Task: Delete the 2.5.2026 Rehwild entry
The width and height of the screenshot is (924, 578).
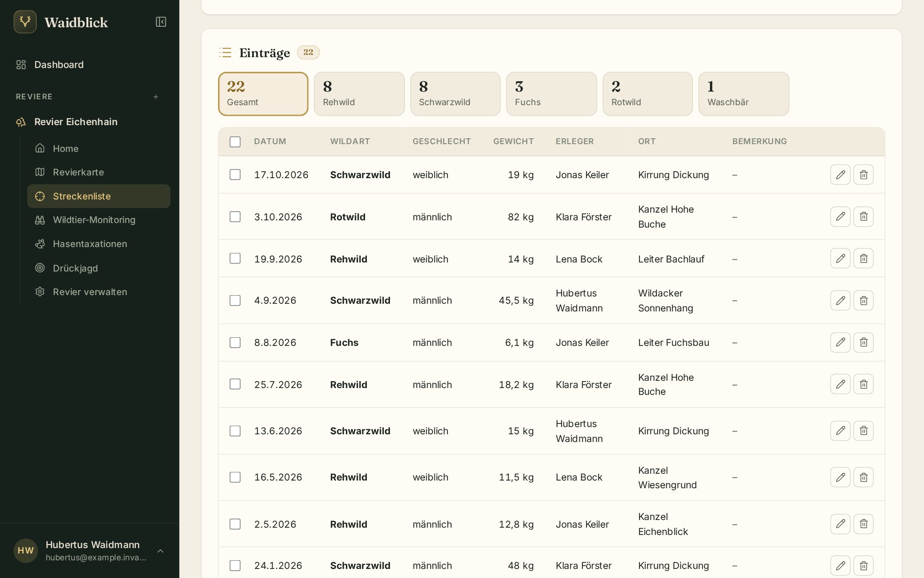Action: pos(863,524)
